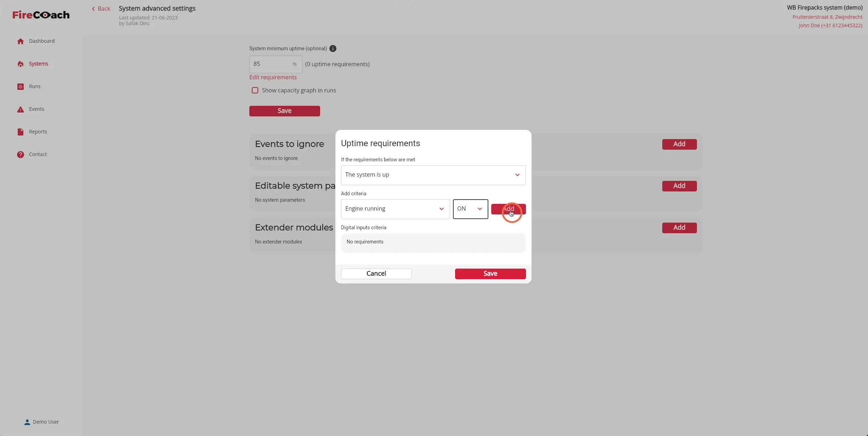The width and height of the screenshot is (868, 436).
Task: Toggle Show capacity graph in runs checkbox
Action: [x=255, y=90]
